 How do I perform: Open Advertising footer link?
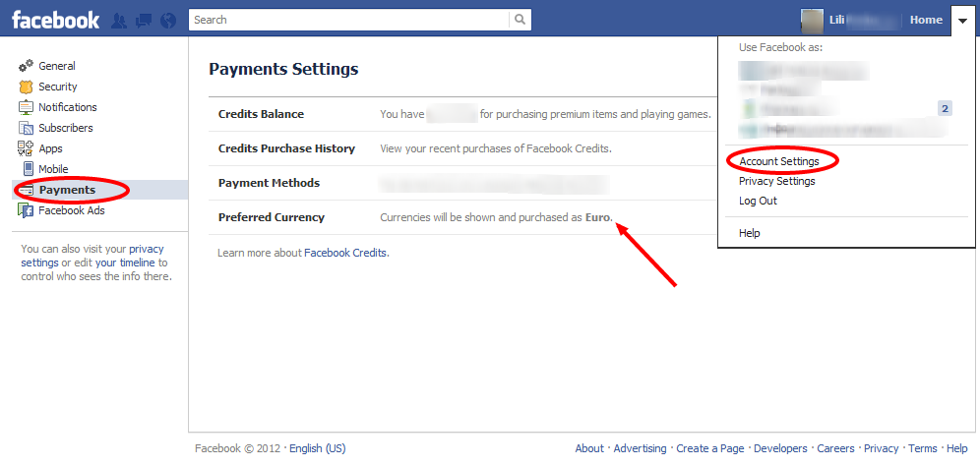coord(640,448)
